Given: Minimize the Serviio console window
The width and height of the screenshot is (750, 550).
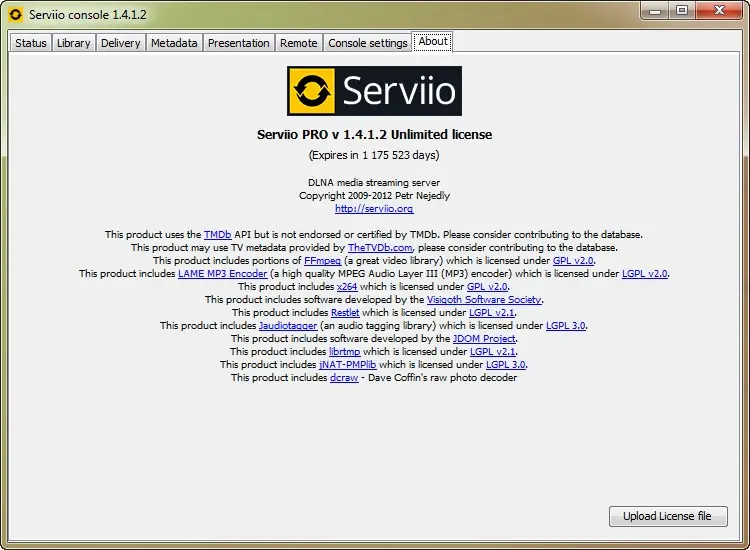Looking at the screenshot, I should pyautogui.click(x=655, y=11).
